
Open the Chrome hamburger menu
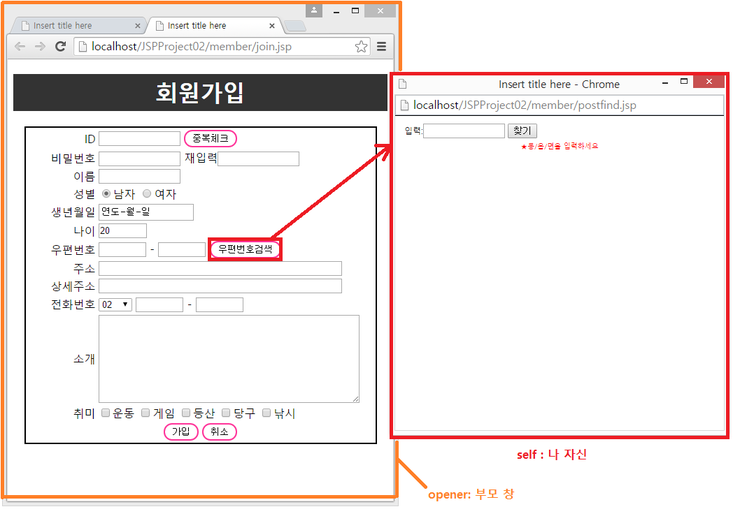381,46
